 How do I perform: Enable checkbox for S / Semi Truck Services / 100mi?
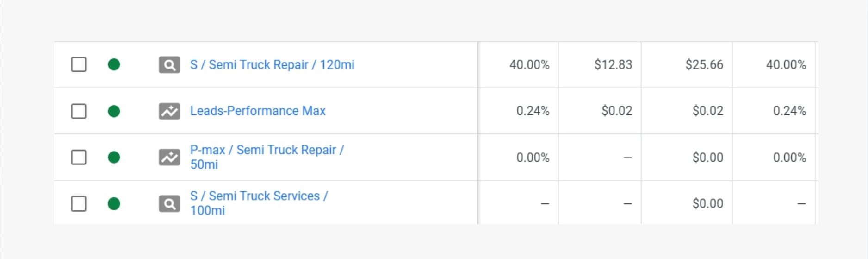(x=79, y=204)
